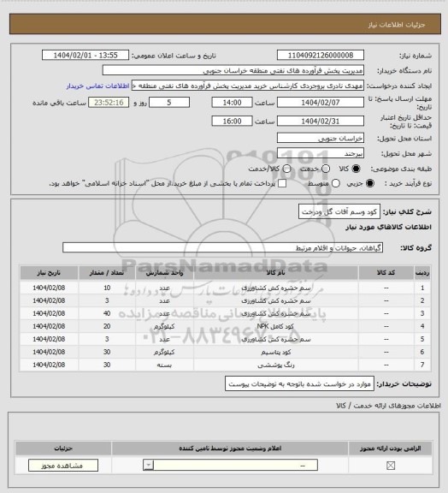Select the جزیی purchase type radio
This screenshot has width=448, height=493.
pos(371,183)
